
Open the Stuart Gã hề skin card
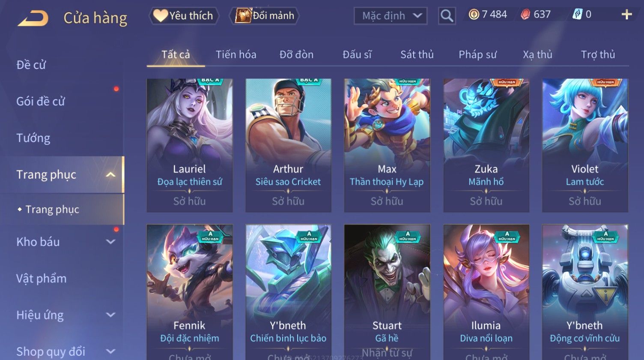point(387,291)
